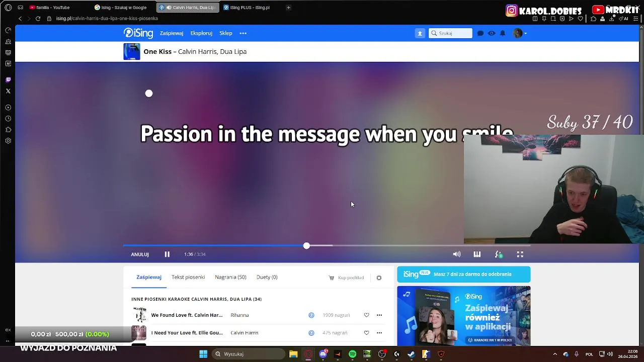Switch to the Nagrania (50) tab
Image resolution: width=644 pixels, height=362 pixels.
(x=230, y=277)
